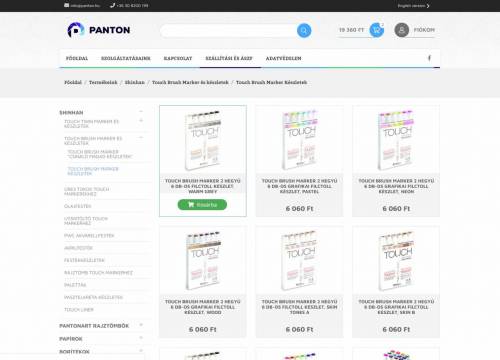Select Touch Brush Marker Készletek sidebar item
Image resolution: width=500 pixels, height=360 pixels.
click(x=93, y=171)
